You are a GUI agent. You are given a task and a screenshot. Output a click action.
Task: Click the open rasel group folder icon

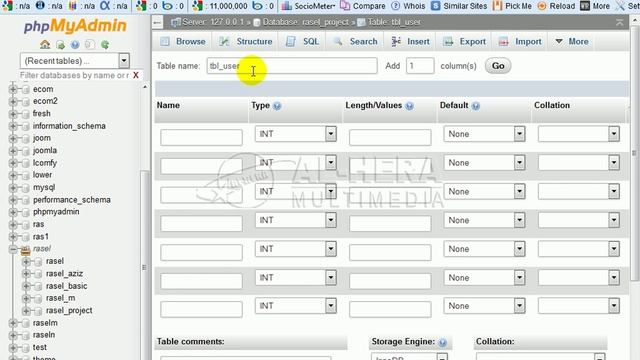tap(26, 249)
